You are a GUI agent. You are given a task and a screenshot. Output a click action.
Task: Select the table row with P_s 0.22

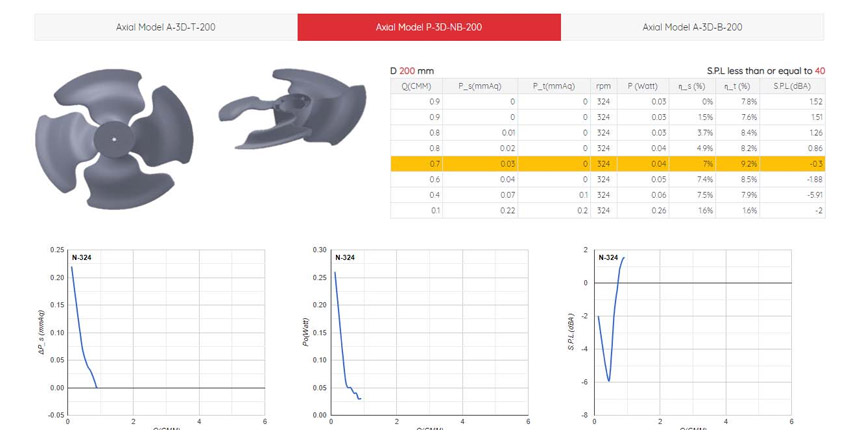point(607,210)
